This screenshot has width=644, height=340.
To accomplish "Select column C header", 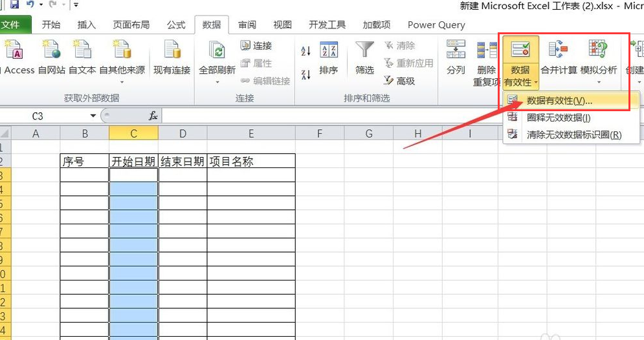I will coord(133,133).
